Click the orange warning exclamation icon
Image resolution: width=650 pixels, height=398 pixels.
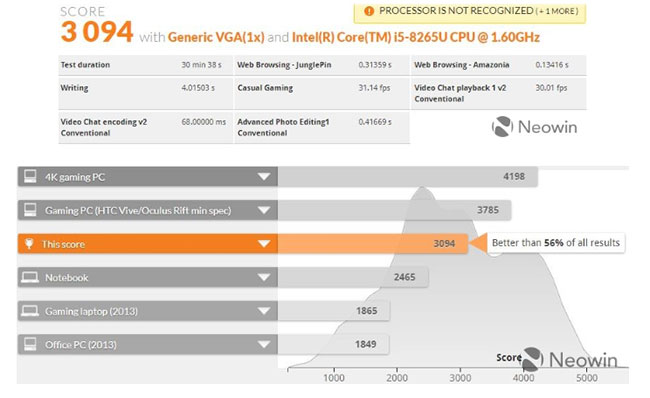[369, 11]
